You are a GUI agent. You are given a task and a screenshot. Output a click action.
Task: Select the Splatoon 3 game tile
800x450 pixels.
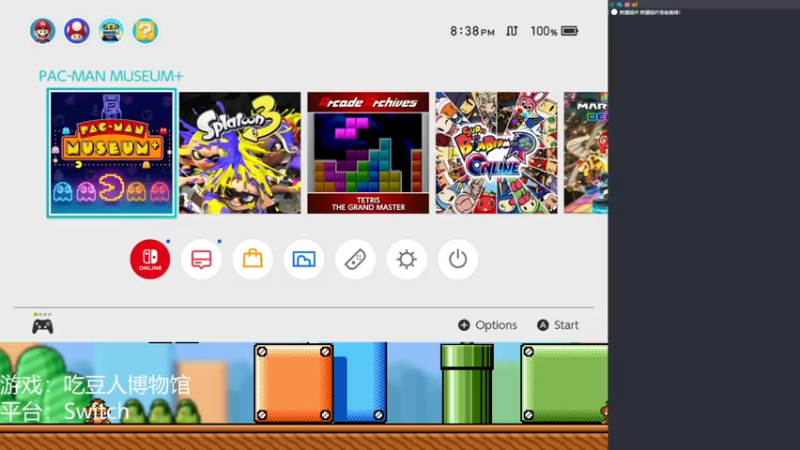coord(240,153)
